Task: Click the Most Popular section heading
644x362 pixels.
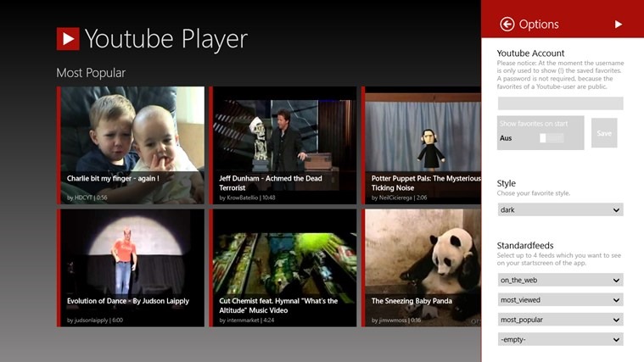Action: (91, 73)
